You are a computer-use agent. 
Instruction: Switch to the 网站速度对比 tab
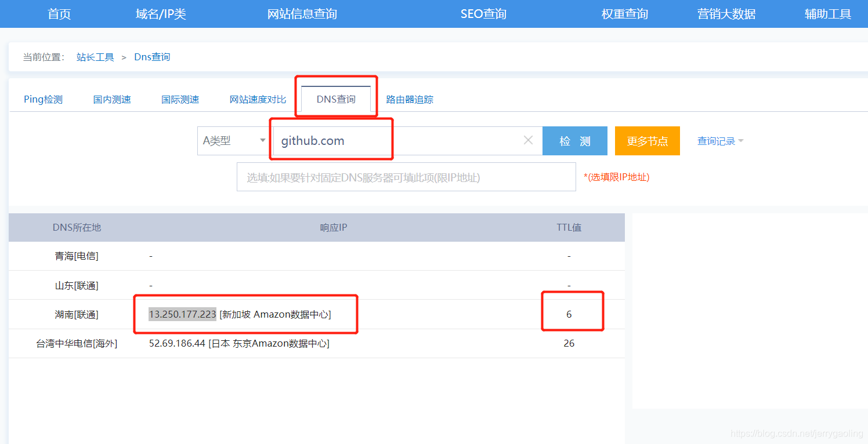click(x=258, y=99)
